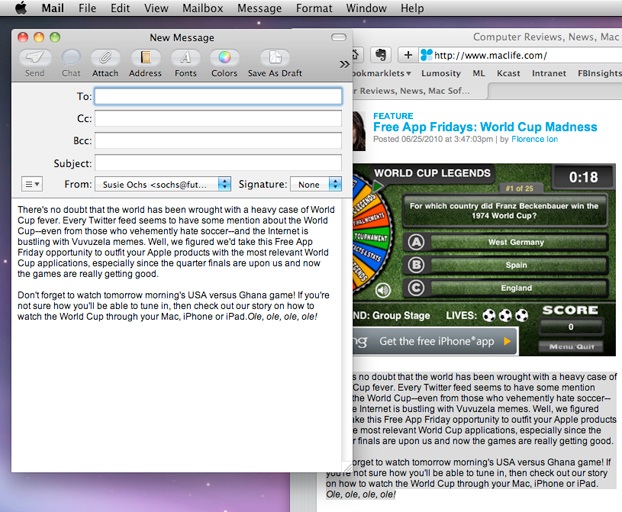
Task: Click Get the free iPhone app banner
Action: coord(435,341)
